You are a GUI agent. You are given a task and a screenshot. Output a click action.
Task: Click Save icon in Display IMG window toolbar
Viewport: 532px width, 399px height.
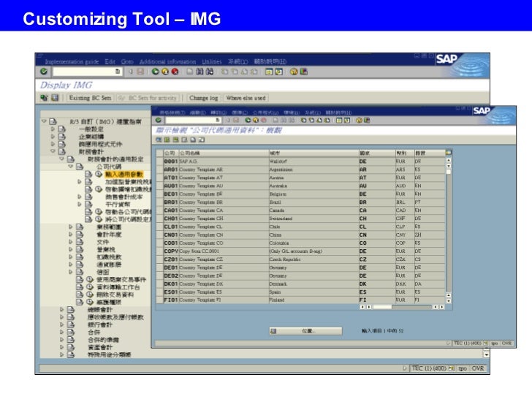(x=140, y=72)
